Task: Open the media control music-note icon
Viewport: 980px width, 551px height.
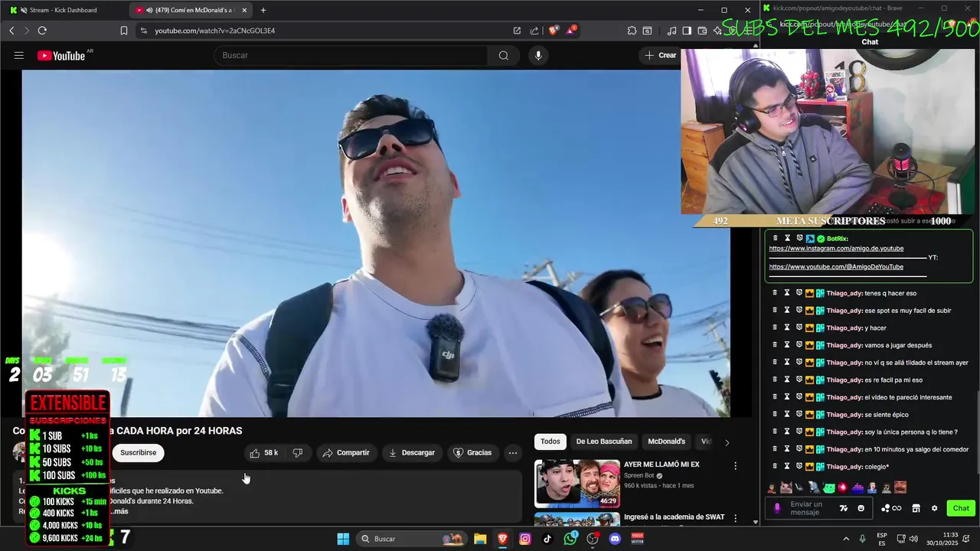Action: click(671, 31)
